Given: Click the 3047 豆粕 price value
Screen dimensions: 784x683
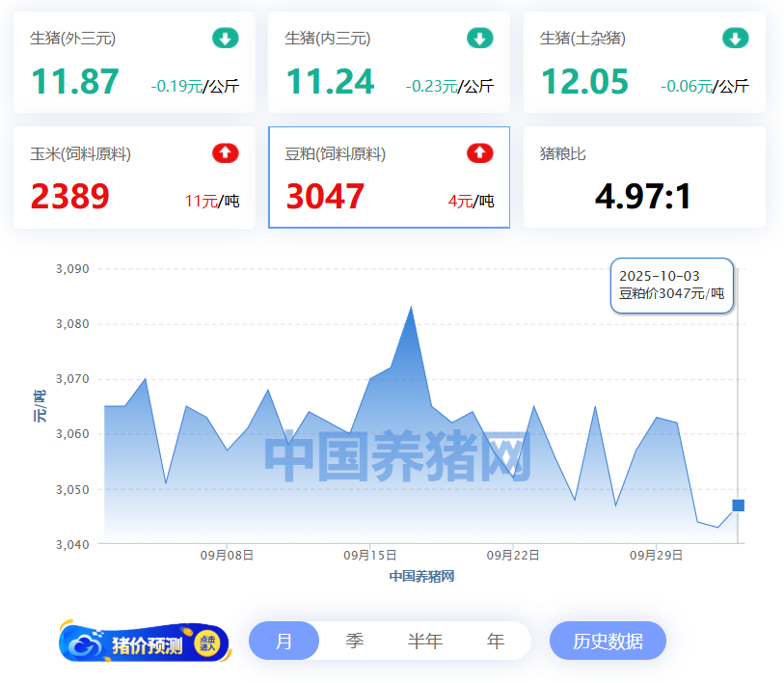Looking at the screenshot, I should click(325, 197).
